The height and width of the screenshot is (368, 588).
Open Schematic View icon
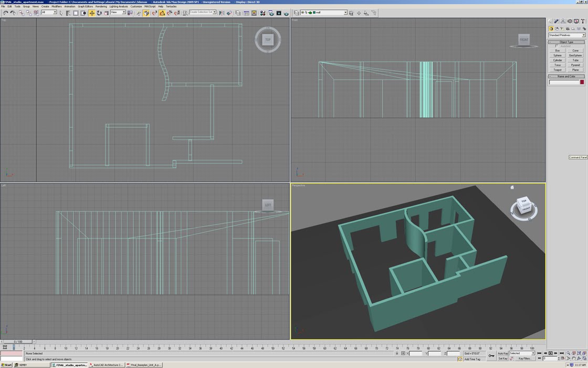coord(254,13)
